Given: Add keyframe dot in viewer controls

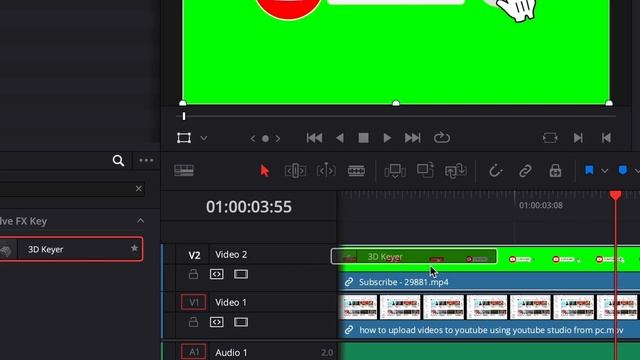Looking at the screenshot, I should (265, 139).
